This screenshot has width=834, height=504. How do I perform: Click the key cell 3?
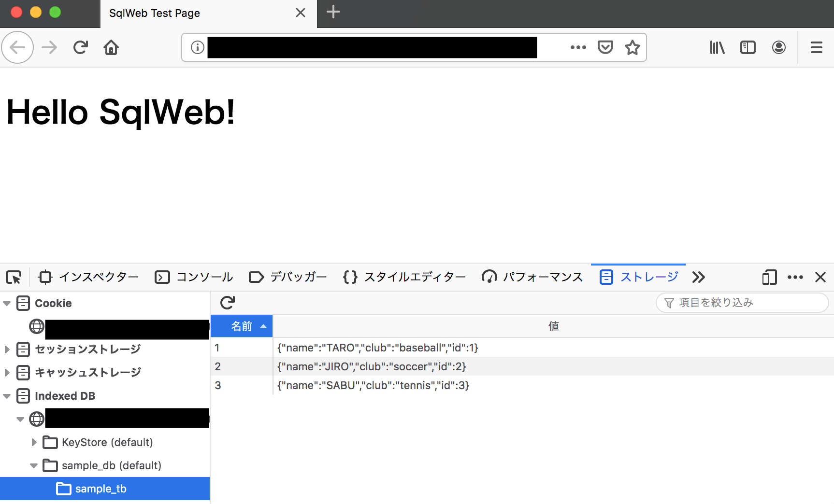[242, 385]
